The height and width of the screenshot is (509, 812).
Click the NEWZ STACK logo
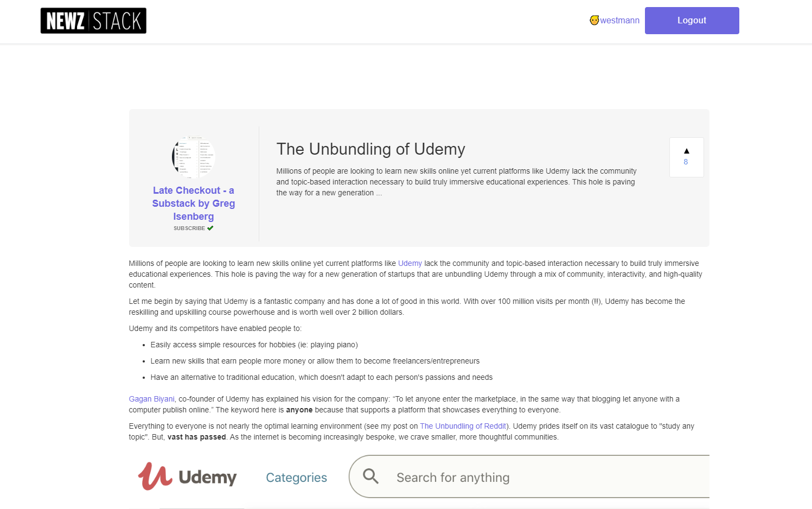93,20
